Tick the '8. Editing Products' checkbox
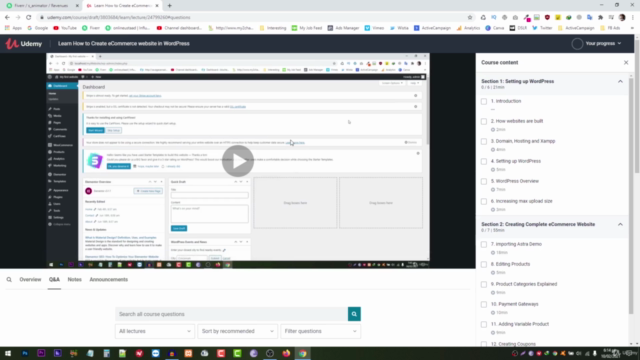The image size is (640, 360). pyautogui.click(x=484, y=264)
